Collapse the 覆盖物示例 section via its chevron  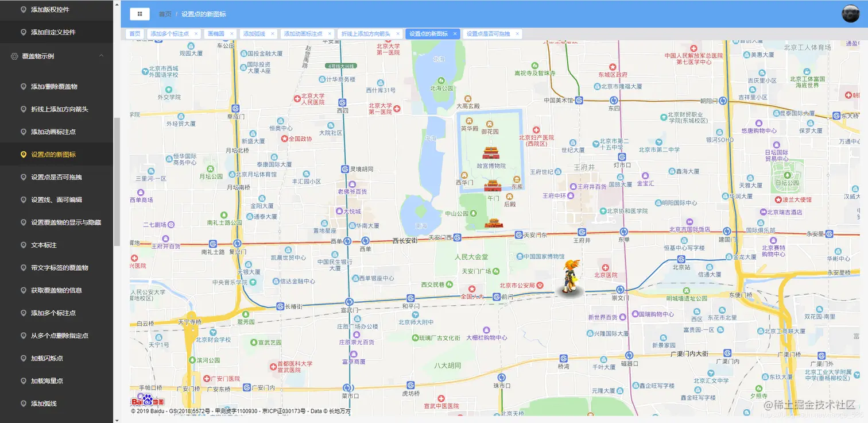pos(102,55)
